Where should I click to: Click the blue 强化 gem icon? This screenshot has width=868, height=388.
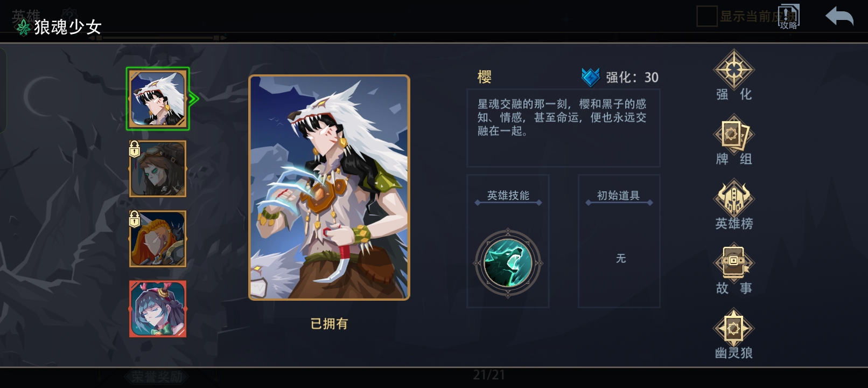coord(591,77)
